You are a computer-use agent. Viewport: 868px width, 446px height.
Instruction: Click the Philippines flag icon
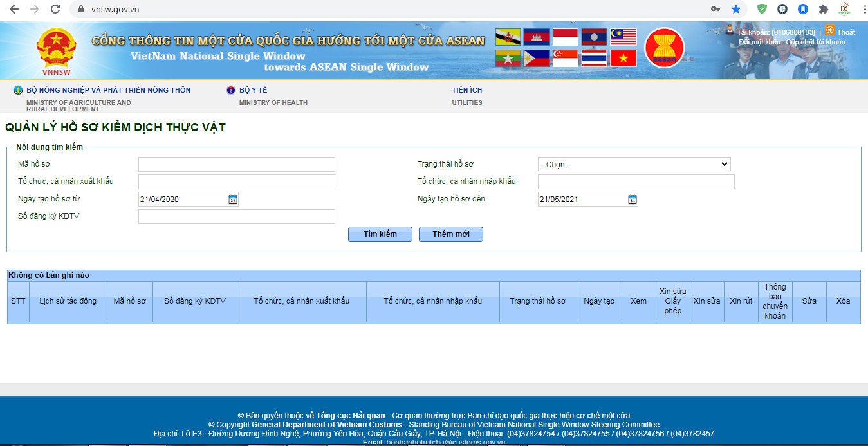click(x=537, y=59)
